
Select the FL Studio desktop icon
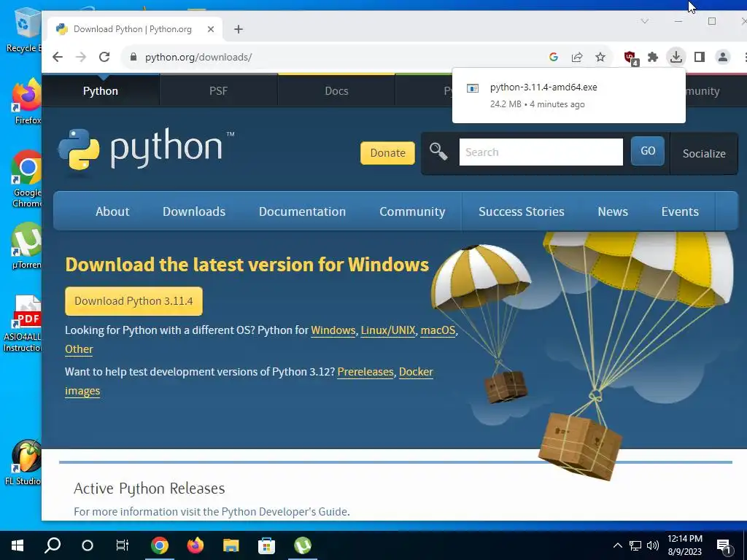[x=23, y=462]
